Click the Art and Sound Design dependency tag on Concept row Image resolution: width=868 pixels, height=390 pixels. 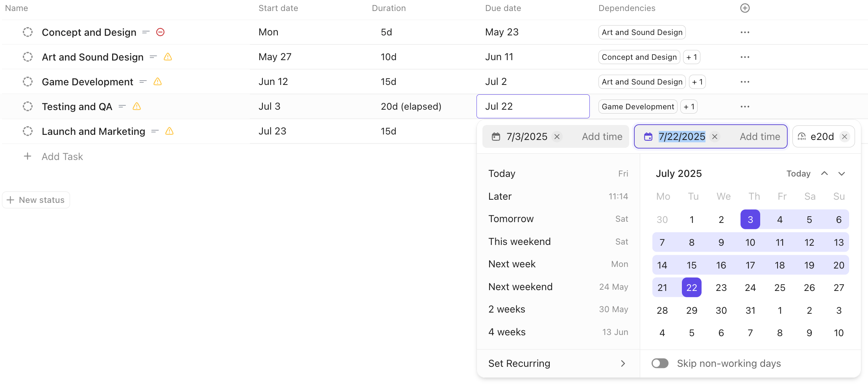[x=642, y=33]
